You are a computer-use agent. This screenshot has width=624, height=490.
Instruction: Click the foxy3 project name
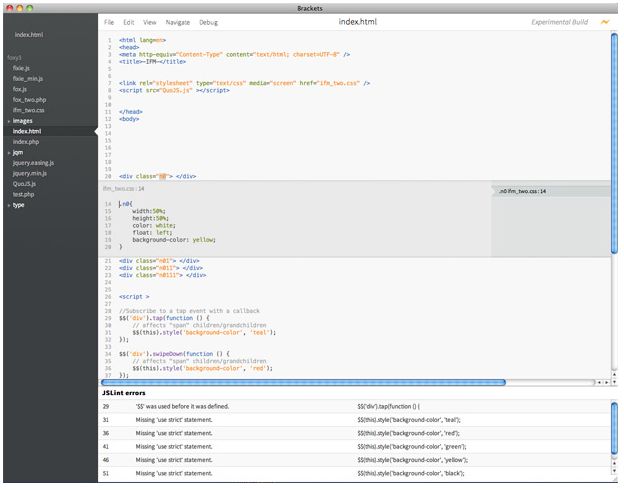(x=14, y=58)
